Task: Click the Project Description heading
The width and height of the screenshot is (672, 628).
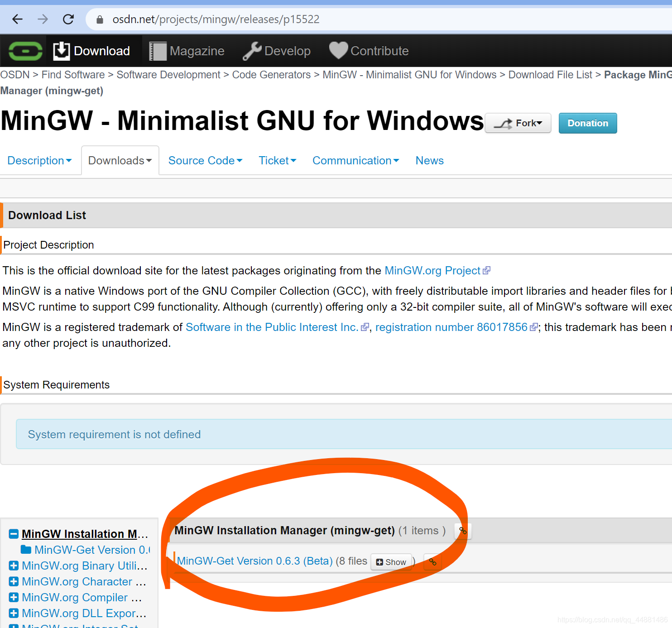Action: (x=48, y=245)
